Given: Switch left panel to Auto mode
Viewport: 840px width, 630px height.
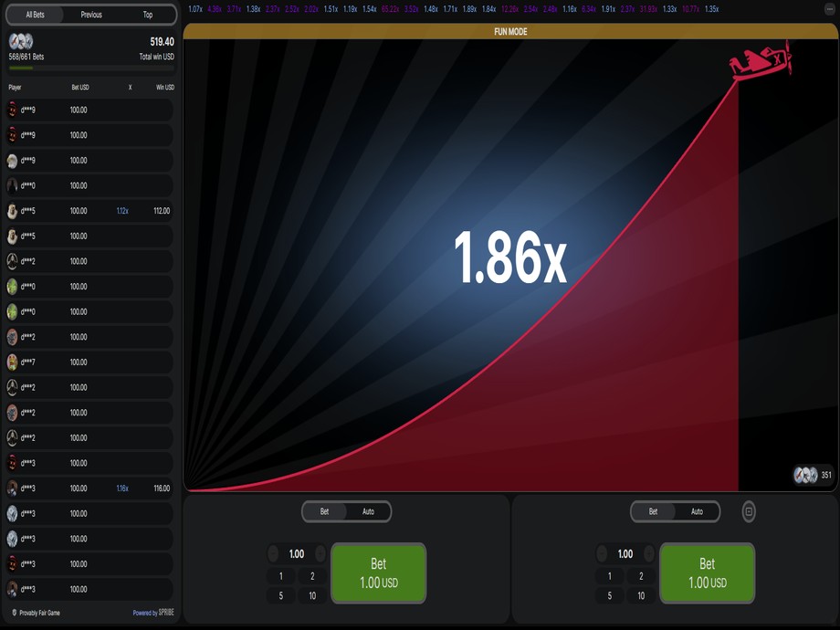Looking at the screenshot, I should pyautogui.click(x=368, y=511).
